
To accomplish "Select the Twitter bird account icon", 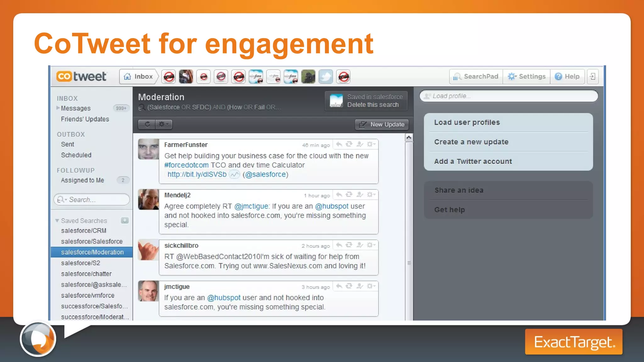I will coord(326,77).
